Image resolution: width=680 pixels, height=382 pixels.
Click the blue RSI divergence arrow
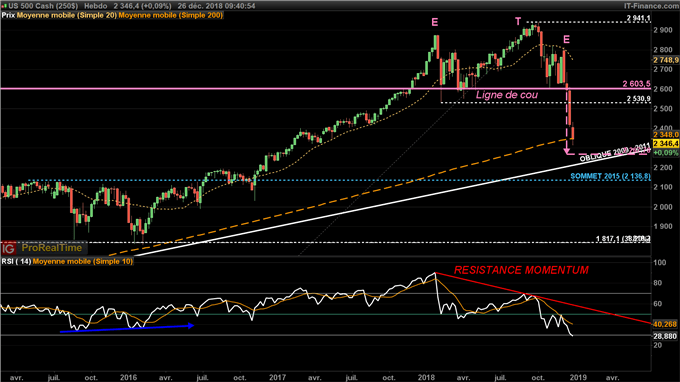pos(127,328)
